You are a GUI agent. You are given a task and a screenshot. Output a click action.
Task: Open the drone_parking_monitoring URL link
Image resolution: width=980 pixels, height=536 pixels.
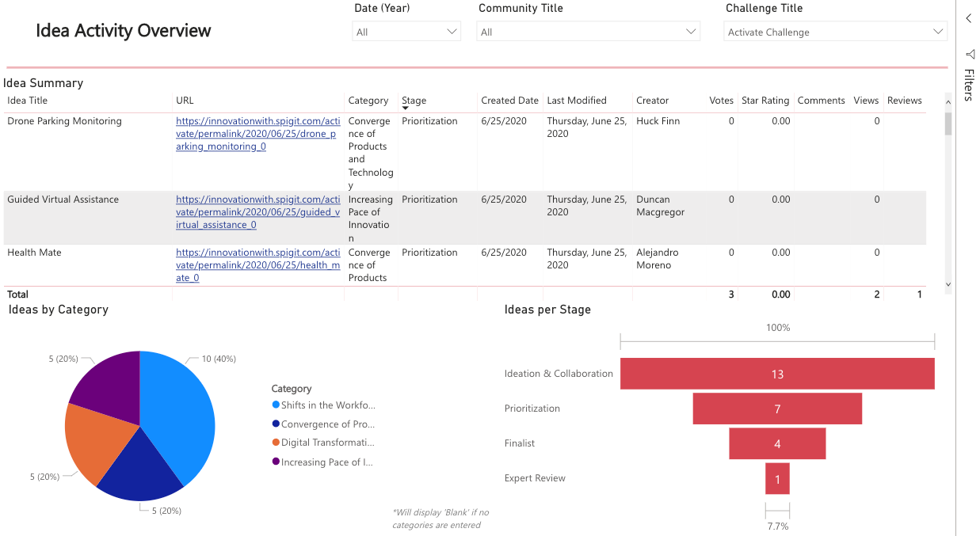click(x=257, y=133)
